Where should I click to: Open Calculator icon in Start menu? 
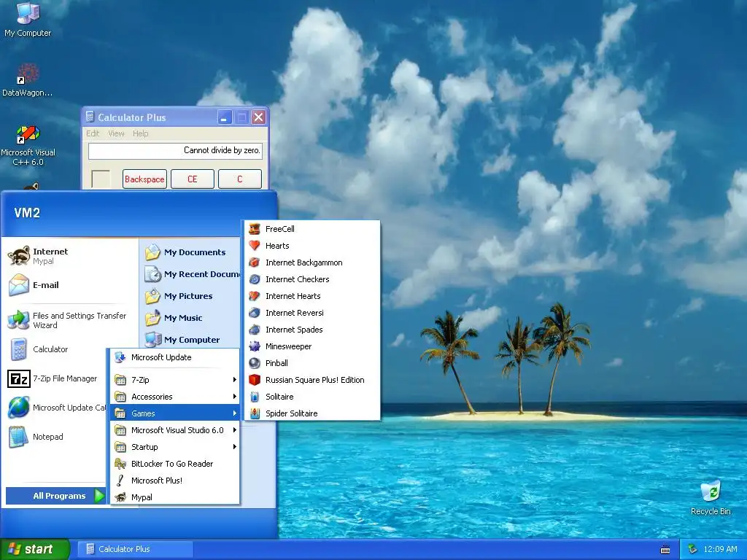(x=19, y=349)
